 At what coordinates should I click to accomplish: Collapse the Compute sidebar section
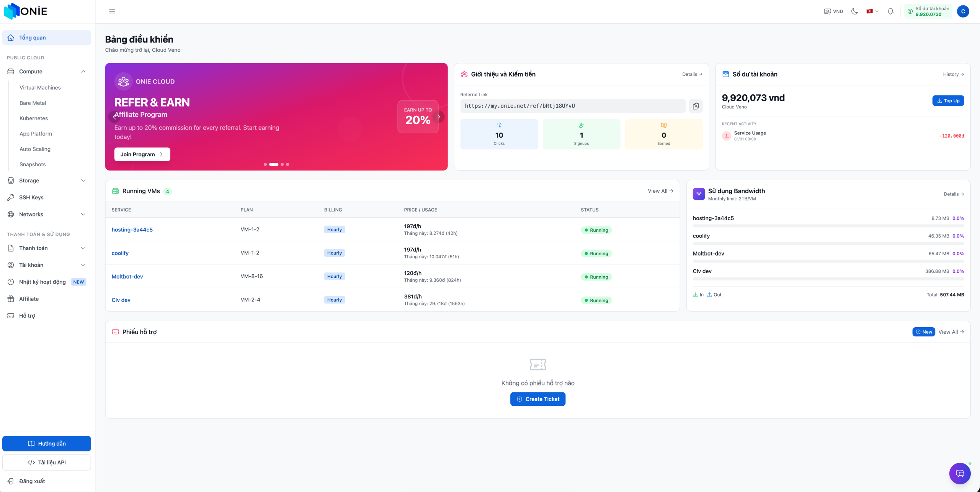(x=83, y=72)
